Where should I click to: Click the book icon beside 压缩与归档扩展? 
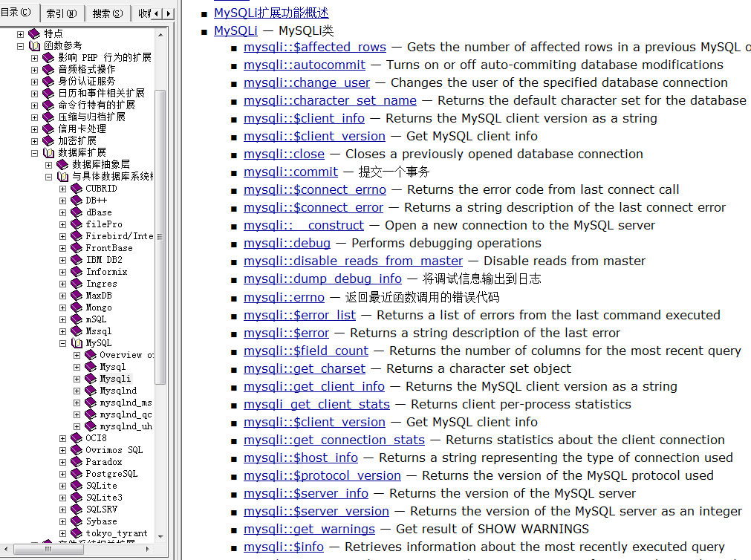click(48, 117)
